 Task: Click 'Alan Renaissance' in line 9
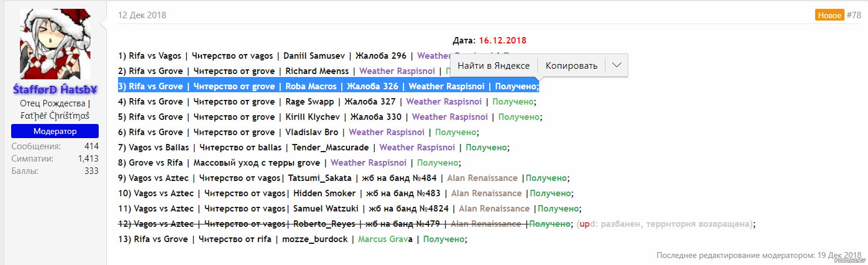[482, 178]
